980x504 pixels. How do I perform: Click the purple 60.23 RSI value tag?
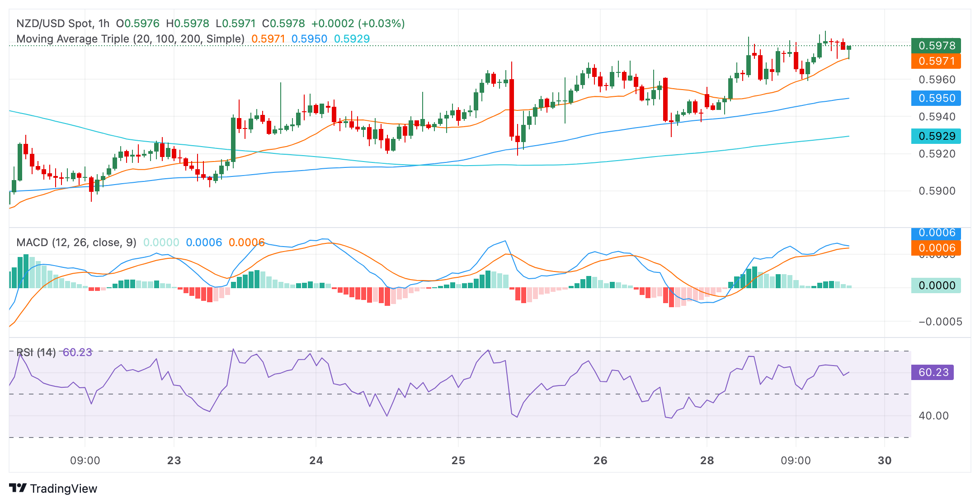pos(933,372)
